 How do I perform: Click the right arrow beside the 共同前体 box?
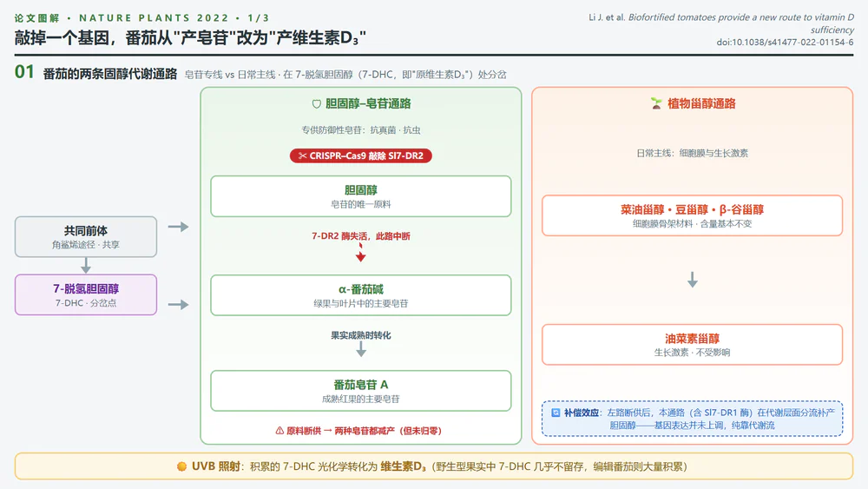tap(178, 227)
